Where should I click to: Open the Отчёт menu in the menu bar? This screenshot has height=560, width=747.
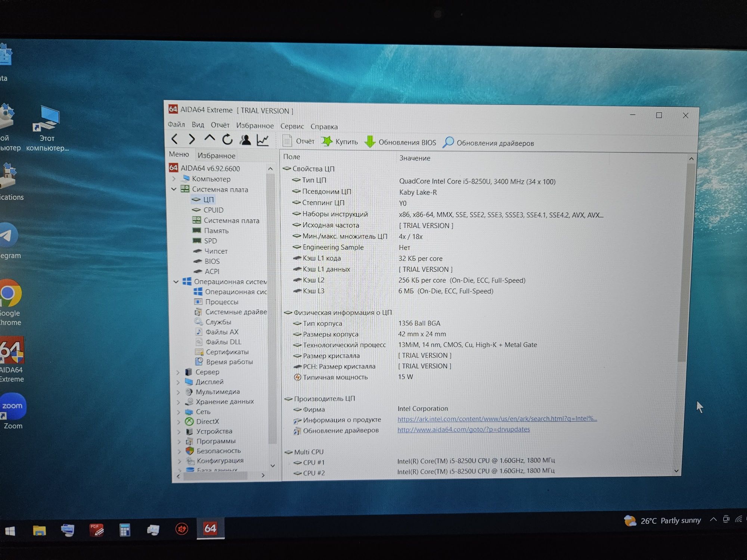[220, 125]
